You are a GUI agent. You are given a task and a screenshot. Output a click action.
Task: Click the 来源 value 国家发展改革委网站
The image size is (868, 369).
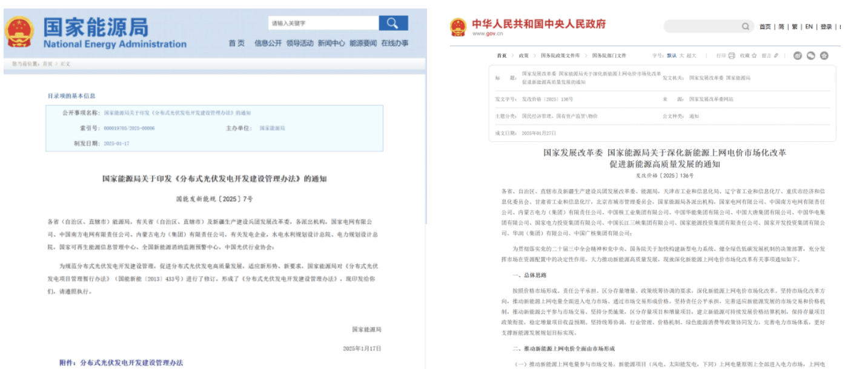click(x=711, y=98)
